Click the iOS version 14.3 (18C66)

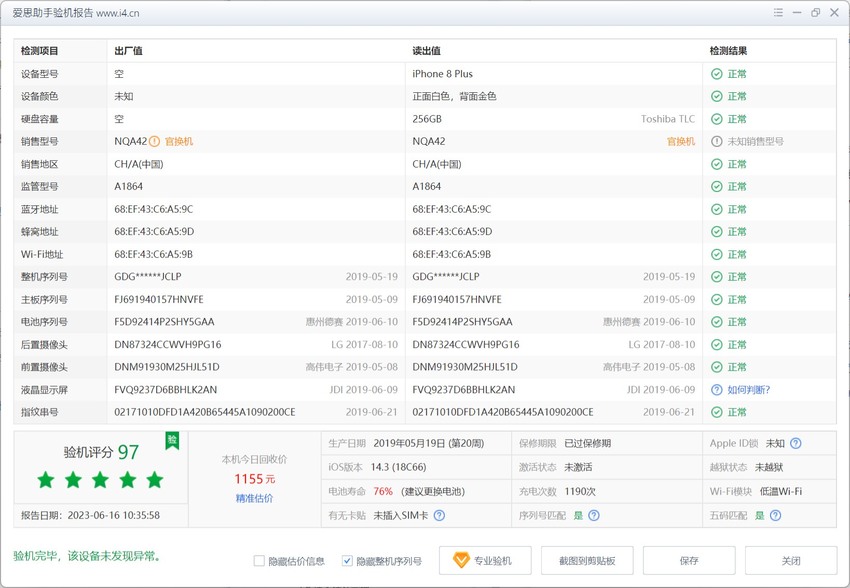click(398, 467)
